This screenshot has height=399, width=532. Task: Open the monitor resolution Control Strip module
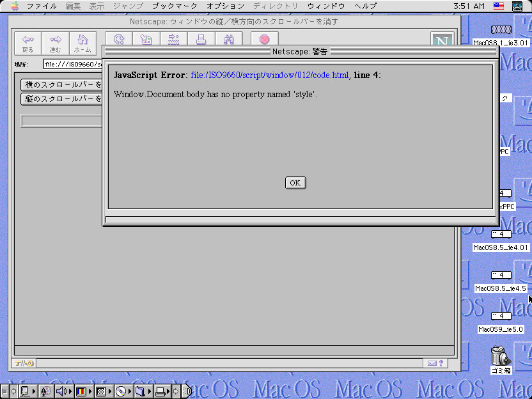pyautogui.click(x=104, y=391)
